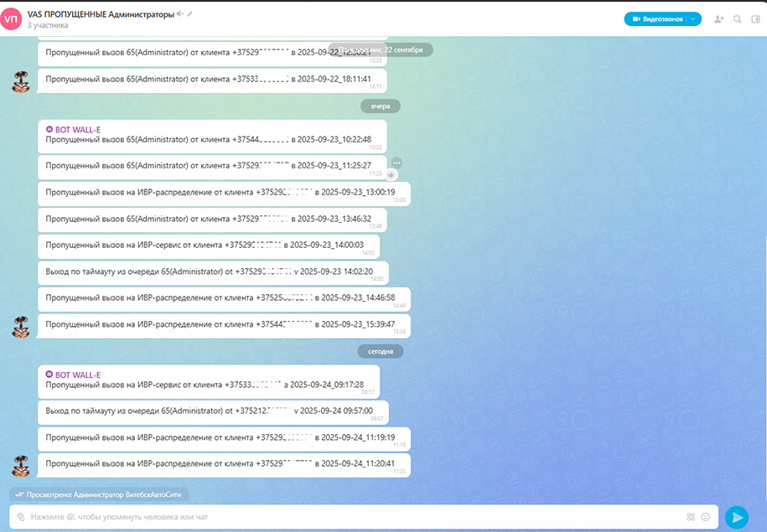The width and height of the screenshot is (767, 532).
Task: Start a video call with Видеозвонок button
Action: [x=656, y=18]
